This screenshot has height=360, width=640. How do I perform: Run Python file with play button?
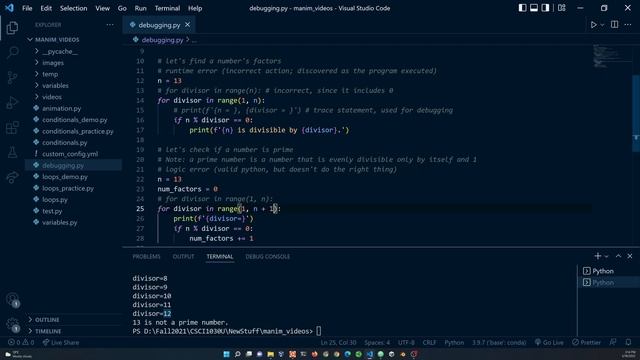(593, 25)
